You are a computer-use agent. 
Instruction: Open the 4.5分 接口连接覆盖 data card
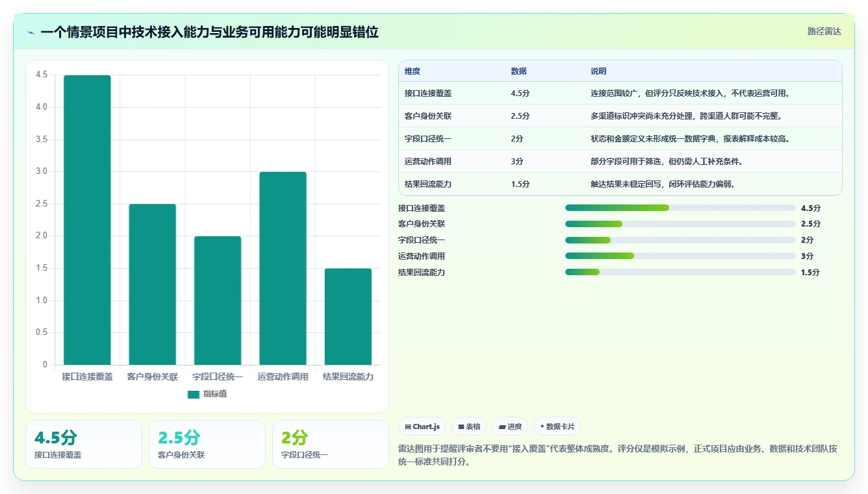tap(84, 444)
